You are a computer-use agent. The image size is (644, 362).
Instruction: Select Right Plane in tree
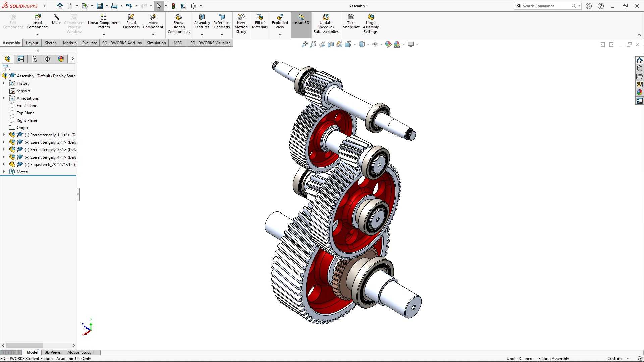[27, 120]
